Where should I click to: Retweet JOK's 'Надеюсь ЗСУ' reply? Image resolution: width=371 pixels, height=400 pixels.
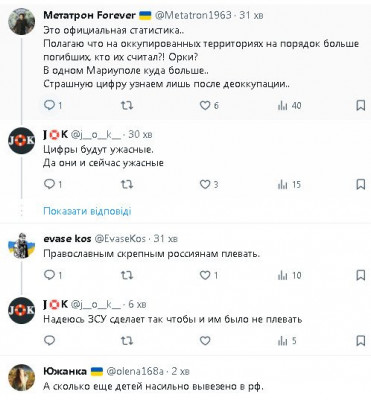pos(127,341)
